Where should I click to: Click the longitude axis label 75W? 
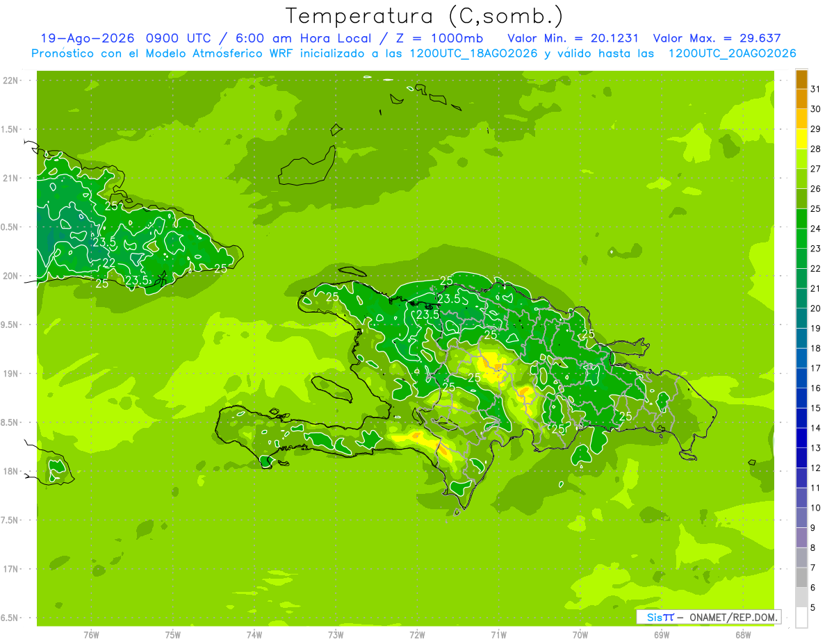(x=173, y=634)
